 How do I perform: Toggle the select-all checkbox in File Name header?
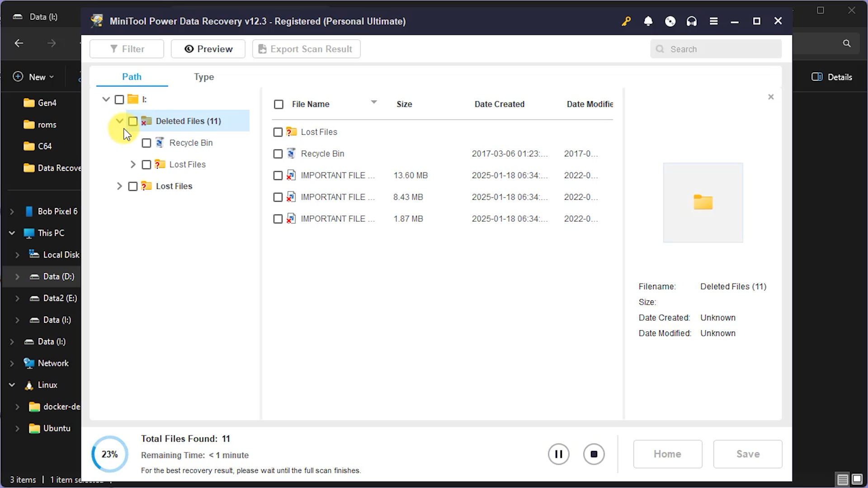[x=279, y=104]
